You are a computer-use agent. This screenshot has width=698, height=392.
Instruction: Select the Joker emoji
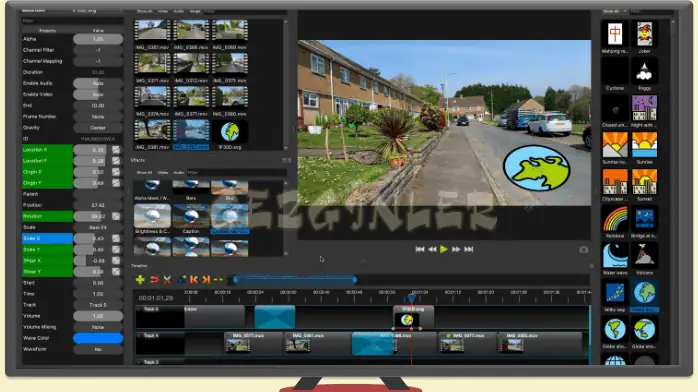(645, 34)
